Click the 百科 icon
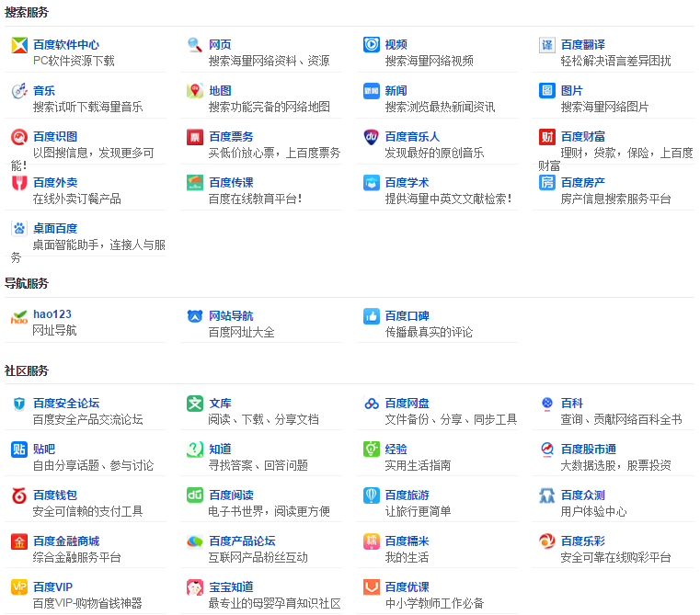 pyautogui.click(x=547, y=404)
